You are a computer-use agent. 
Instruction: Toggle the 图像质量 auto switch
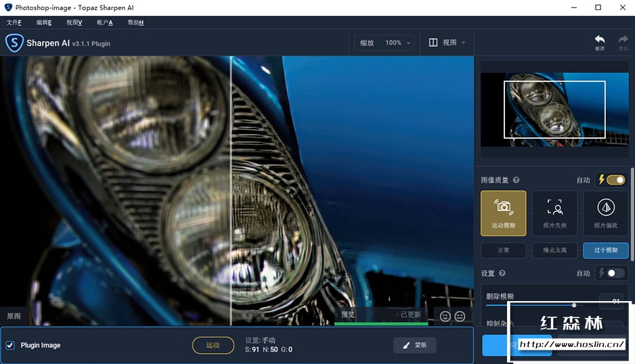point(615,180)
